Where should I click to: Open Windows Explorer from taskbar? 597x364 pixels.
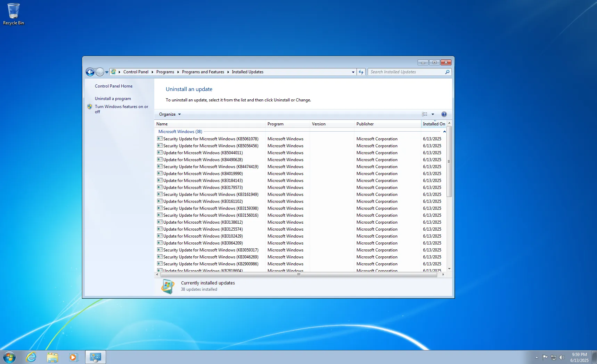coord(52,357)
